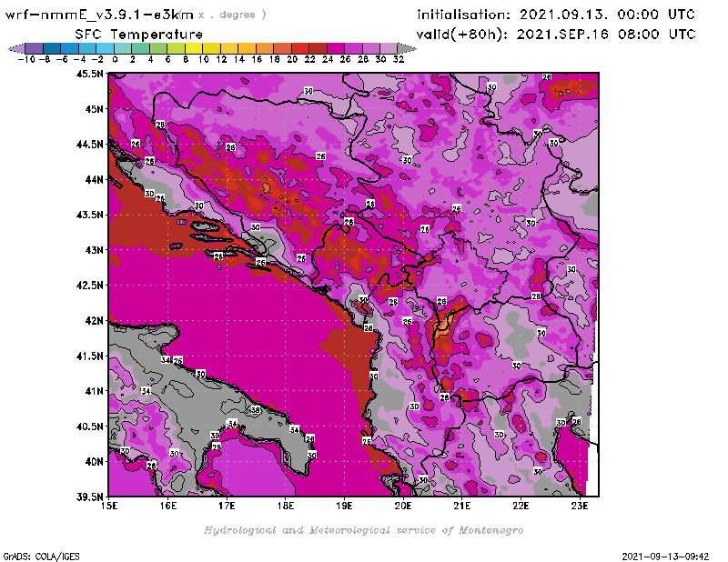Select the legend swatch between -2 and 0
728x562 pixels.
point(105,48)
